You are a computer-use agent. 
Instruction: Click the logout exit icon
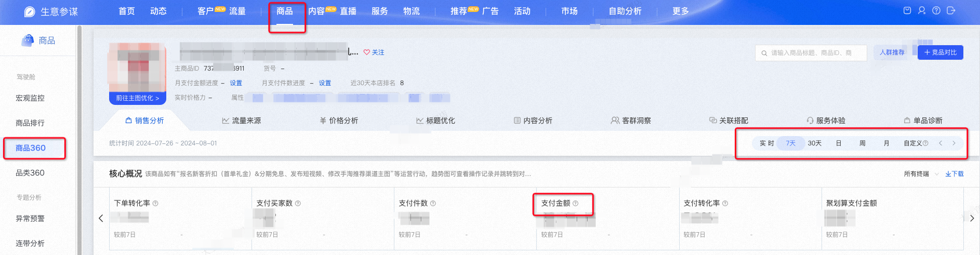[951, 10]
